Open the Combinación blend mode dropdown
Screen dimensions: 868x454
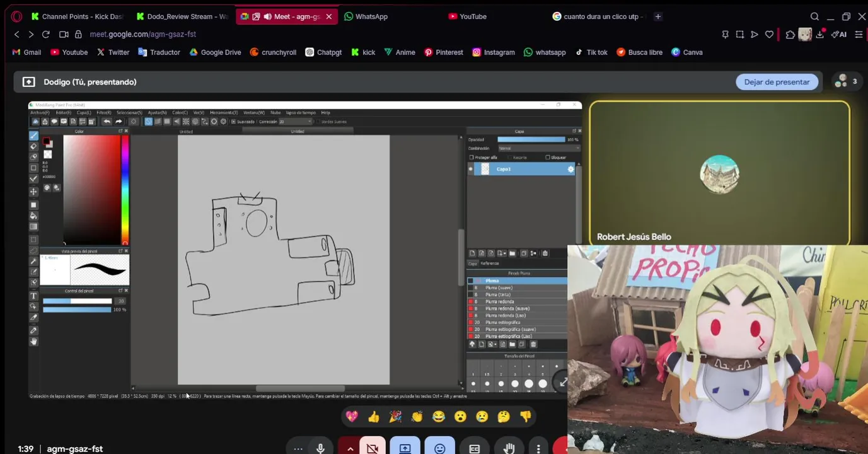click(x=539, y=148)
